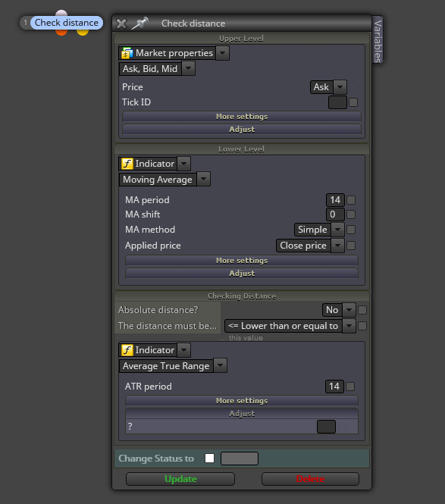Select the Check distance block node

67,23
